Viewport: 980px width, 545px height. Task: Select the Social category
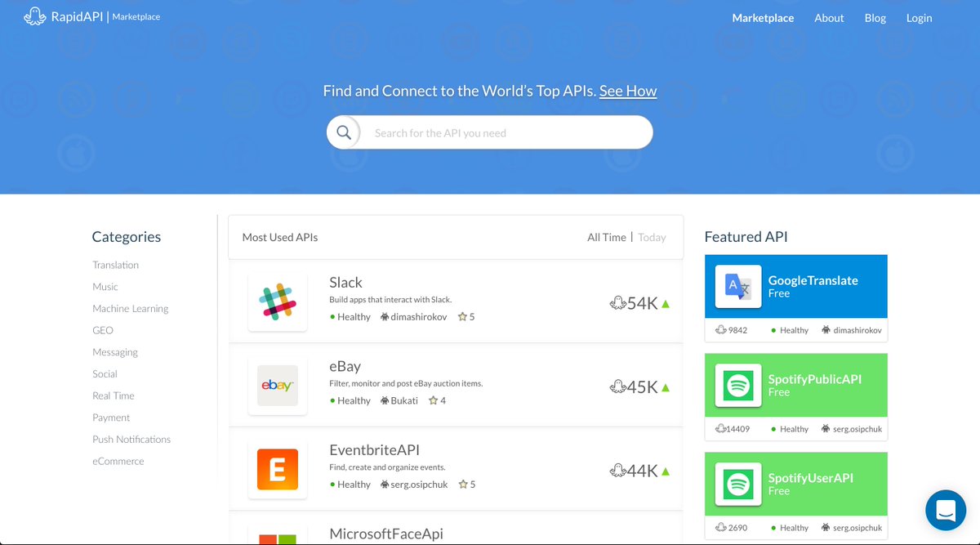[x=105, y=373]
